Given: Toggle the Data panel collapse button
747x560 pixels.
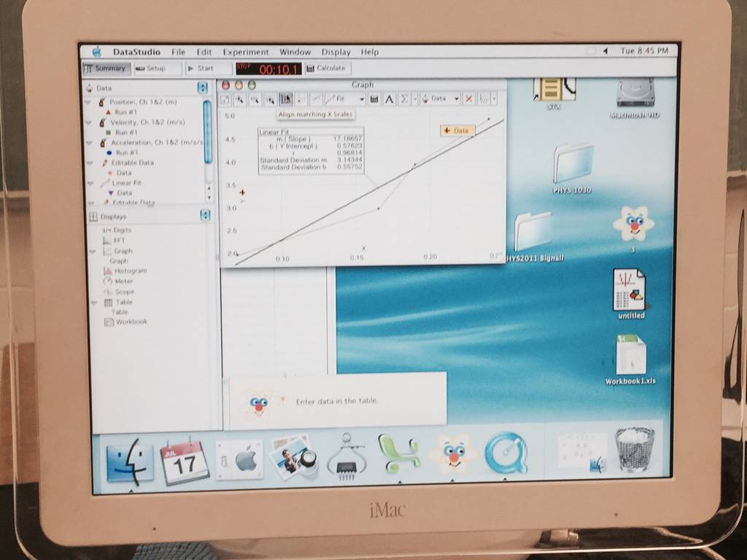Looking at the screenshot, I should pyautogui.click(x=203, y=88).
